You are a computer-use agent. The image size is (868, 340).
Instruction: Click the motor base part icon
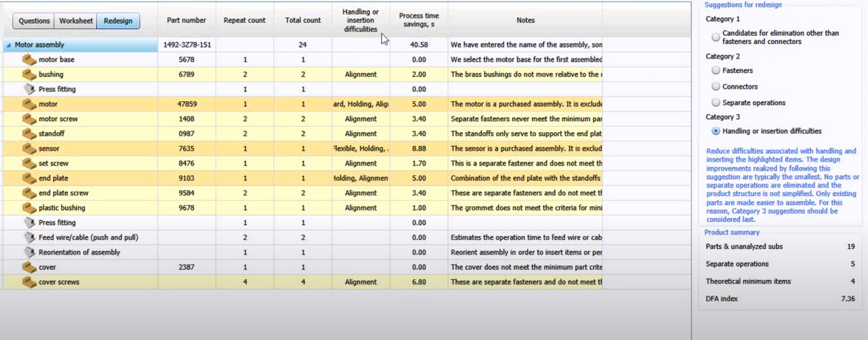pyautogui.click(x=29, y=60)
